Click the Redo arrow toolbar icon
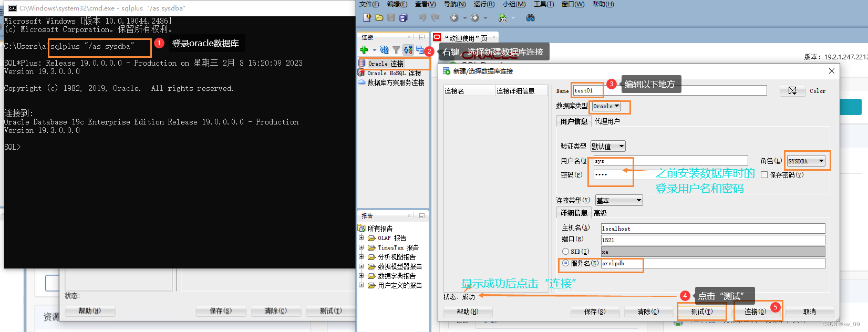This screenshot has height=332, width=868. coord(435,18)
